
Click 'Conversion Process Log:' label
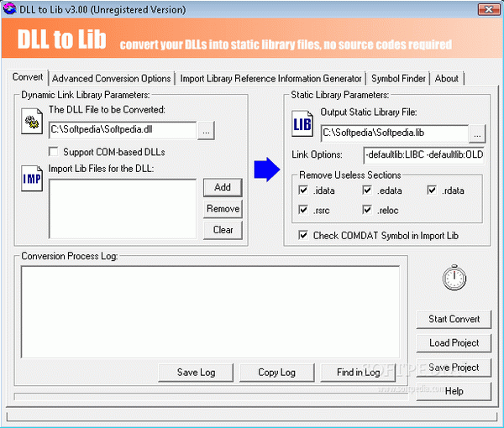pos(70,256)
